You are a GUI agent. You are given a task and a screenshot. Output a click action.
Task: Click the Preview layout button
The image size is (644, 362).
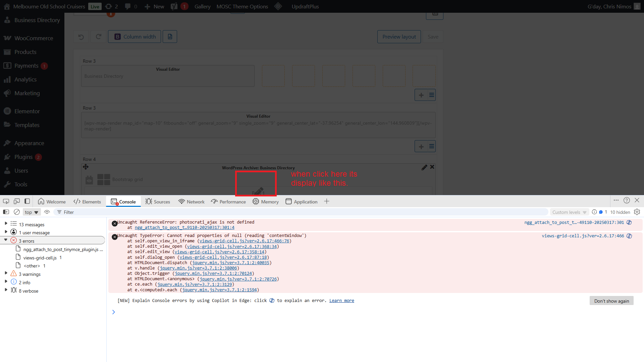coord(399,37)
